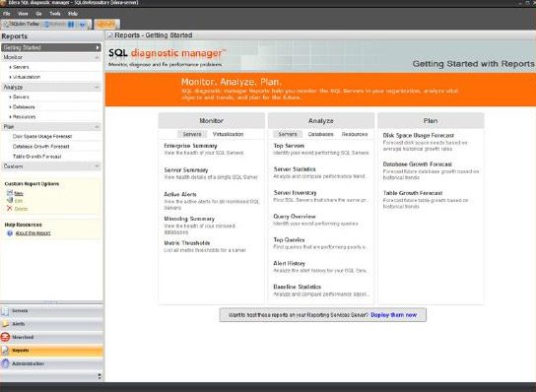Open the Tools menu
536x392 pixels.
pyautogui.click(x=55, y=14)
